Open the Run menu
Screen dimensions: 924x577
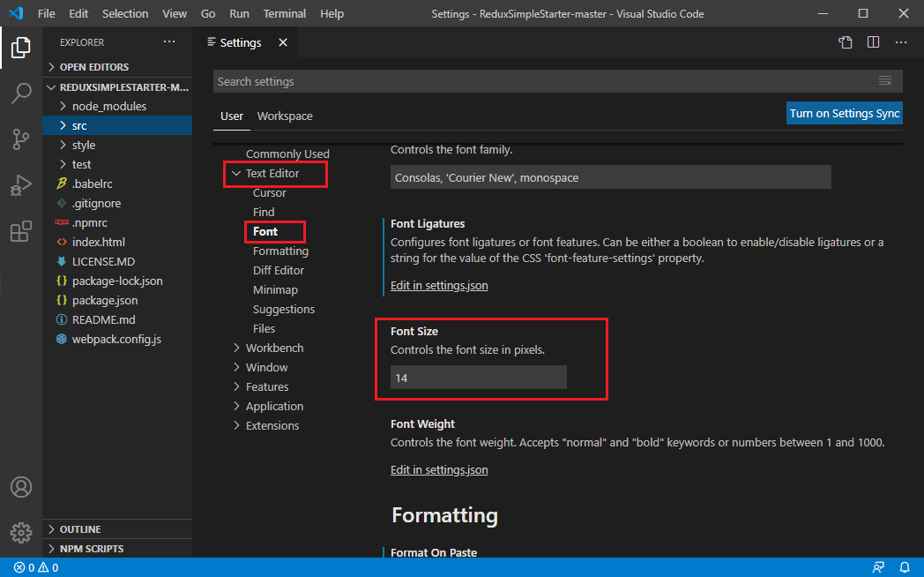(239, 13)
